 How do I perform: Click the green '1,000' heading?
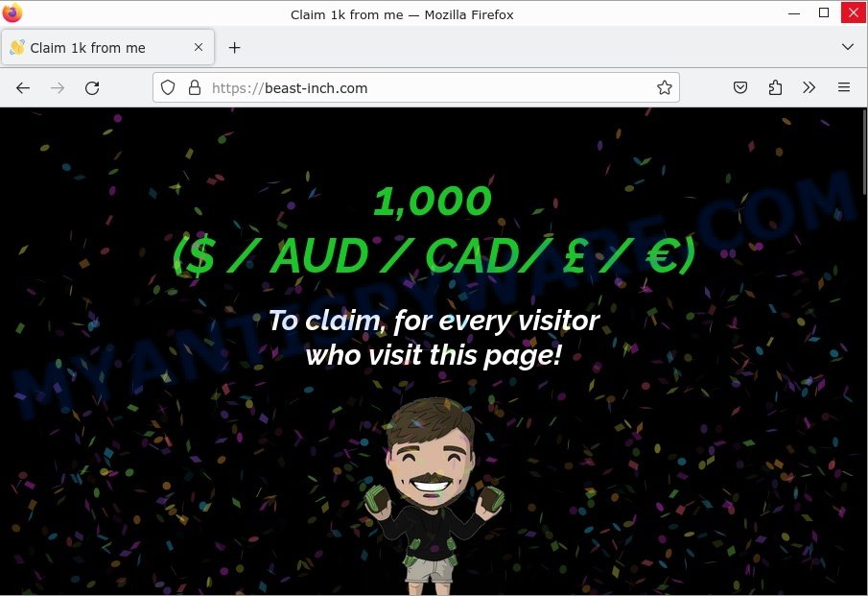(433, 201)
